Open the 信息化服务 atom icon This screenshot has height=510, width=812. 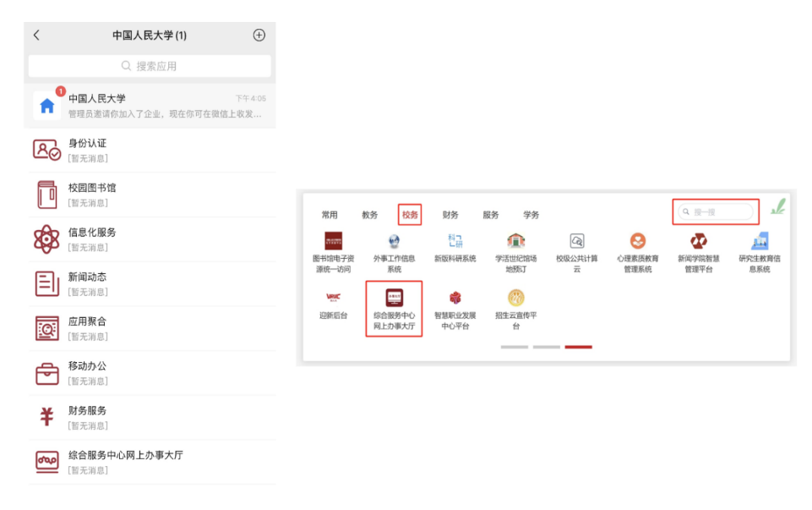click(46, 239)
